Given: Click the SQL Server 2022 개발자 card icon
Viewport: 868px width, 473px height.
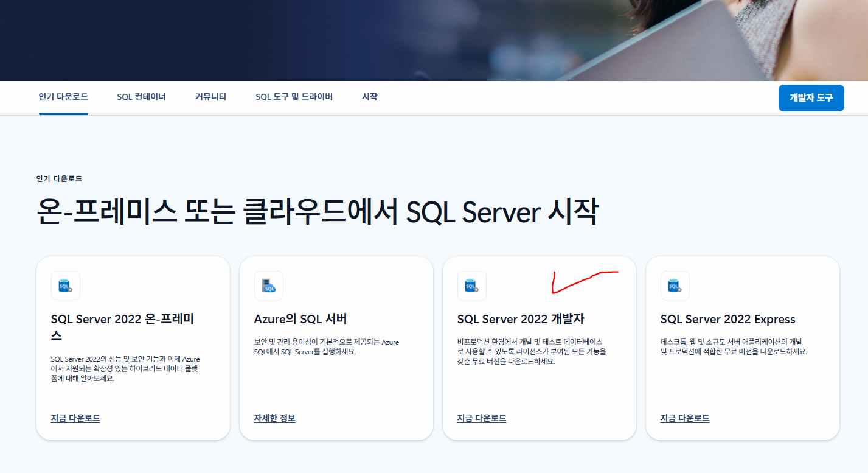Looking at the screenshot, I should click(472, 286).
